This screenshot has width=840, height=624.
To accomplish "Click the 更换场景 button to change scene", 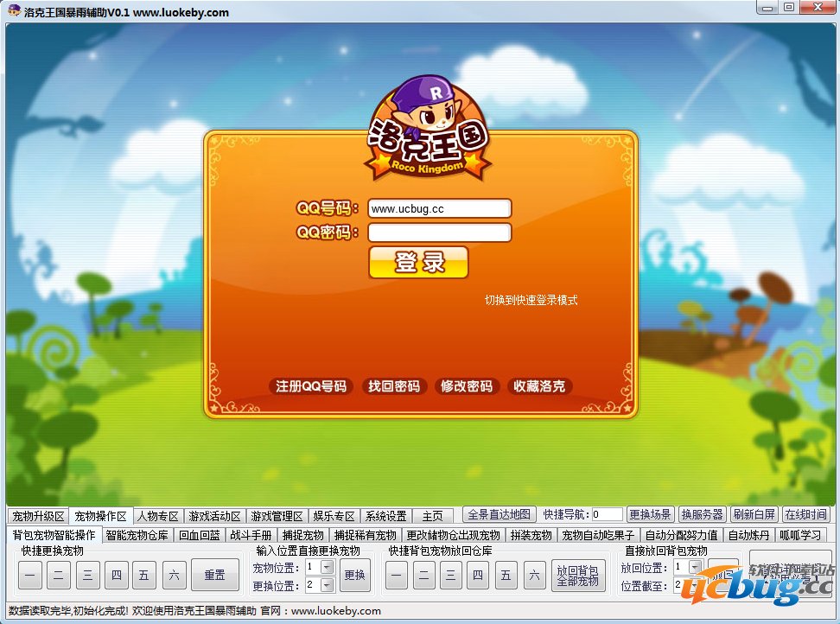I will [x=651, y=513].
